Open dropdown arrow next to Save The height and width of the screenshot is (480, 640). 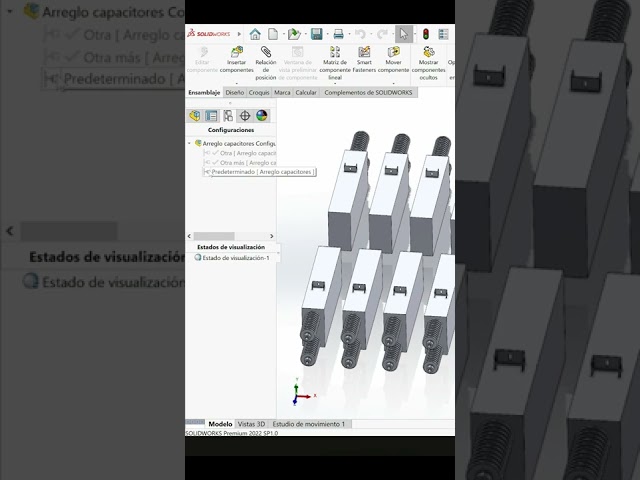click(x=327, y=34)
